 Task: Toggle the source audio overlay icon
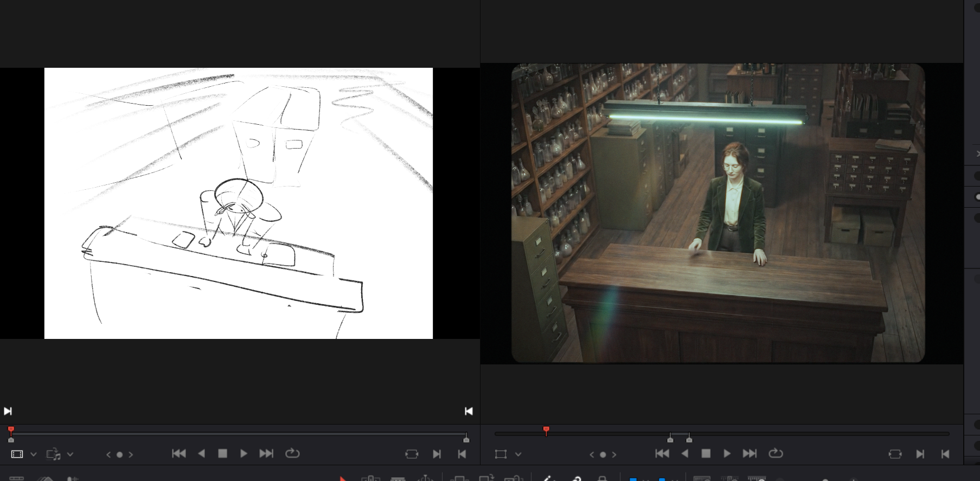point(53,454)
